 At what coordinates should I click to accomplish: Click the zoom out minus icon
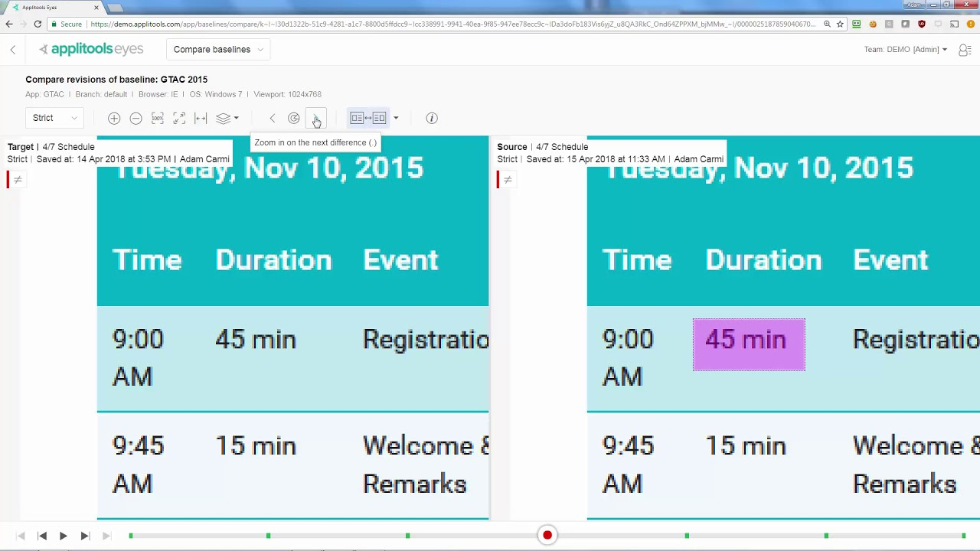pyautogui.click(x=136, y=118)
